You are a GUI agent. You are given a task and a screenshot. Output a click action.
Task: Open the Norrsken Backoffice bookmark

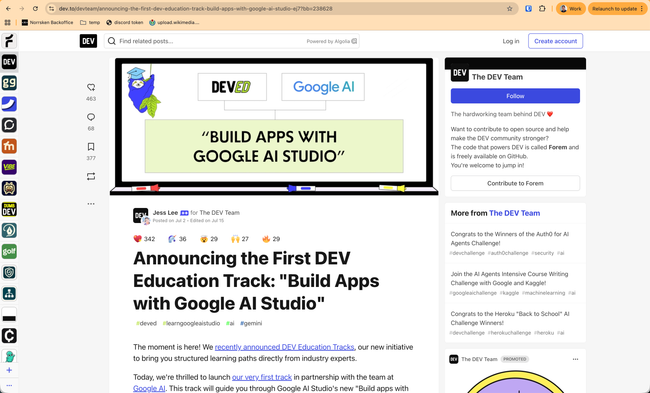coord(47,22)
